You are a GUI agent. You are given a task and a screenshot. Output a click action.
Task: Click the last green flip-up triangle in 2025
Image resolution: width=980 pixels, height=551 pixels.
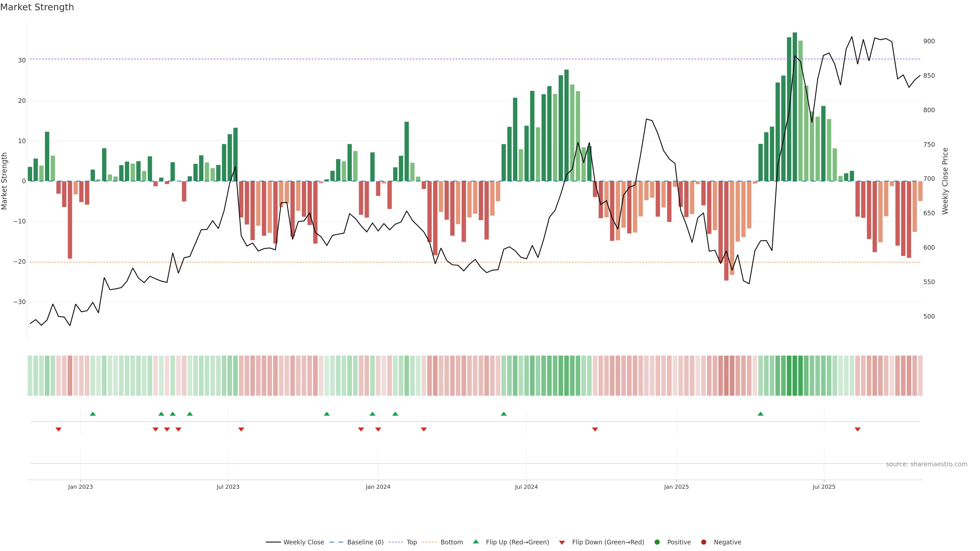pos(761,414)
